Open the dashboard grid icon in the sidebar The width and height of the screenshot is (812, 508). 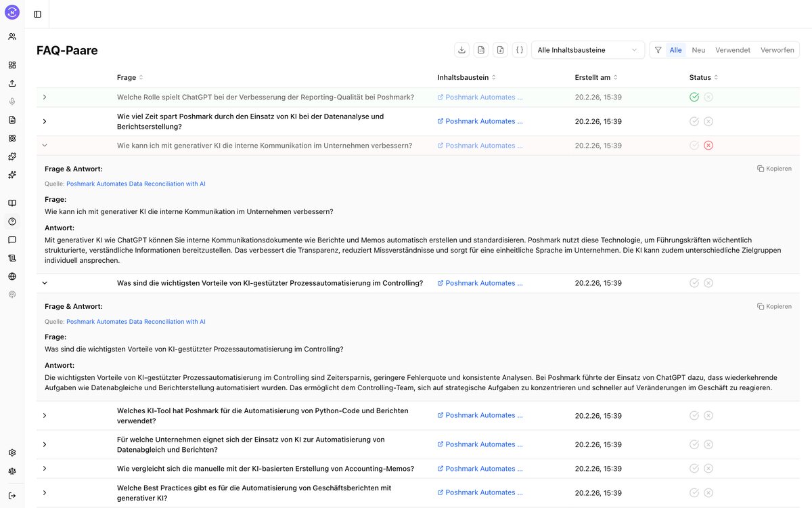[12, 65]
